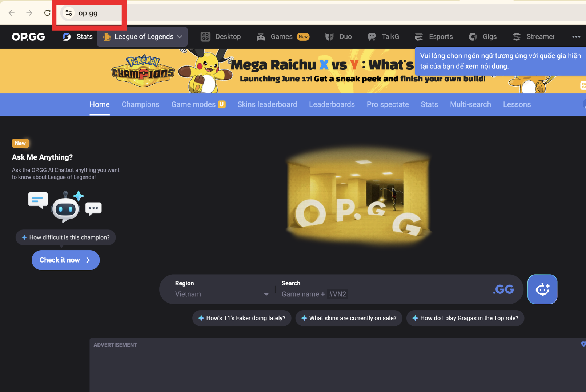
Task: Open site information icon in address bar
Action: pyautogui.click(x=68, y=13)
